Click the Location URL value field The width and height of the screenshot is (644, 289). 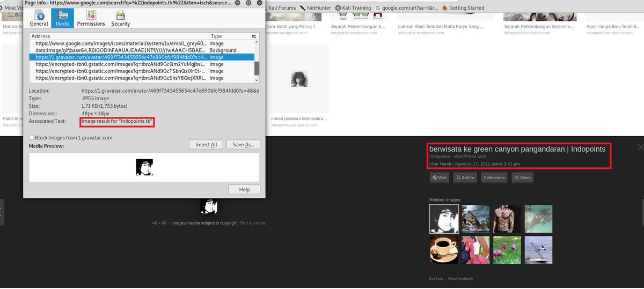[171, 91]
